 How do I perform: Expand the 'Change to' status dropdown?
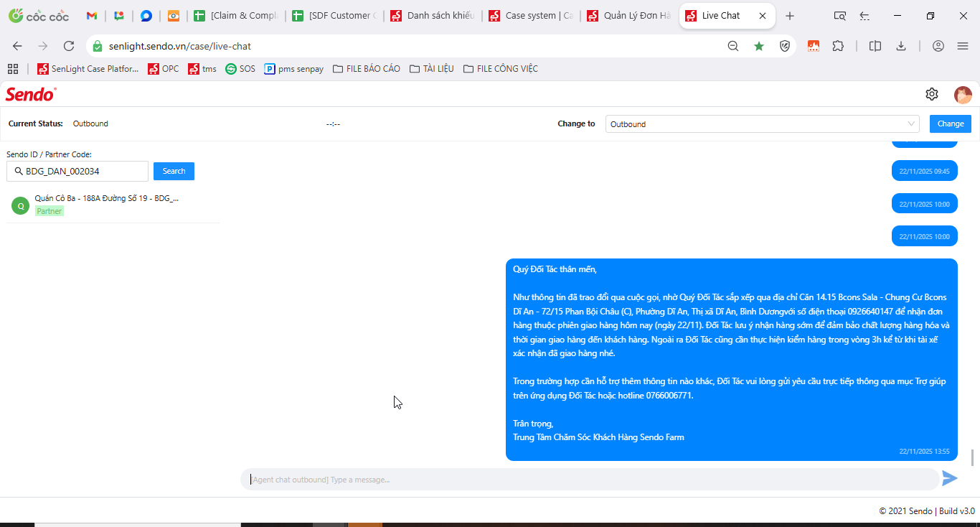click(x=763, y=124)
